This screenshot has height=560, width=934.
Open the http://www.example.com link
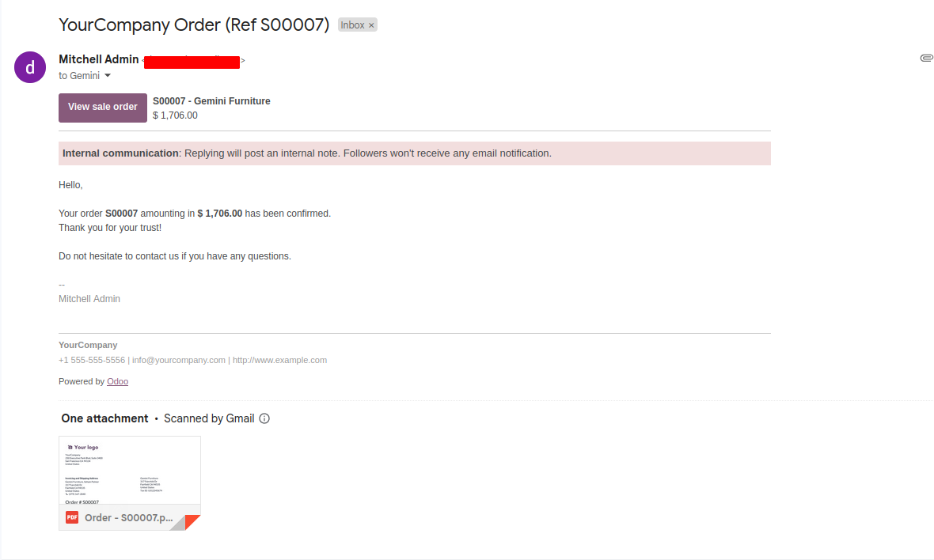(x=279, y=360)
